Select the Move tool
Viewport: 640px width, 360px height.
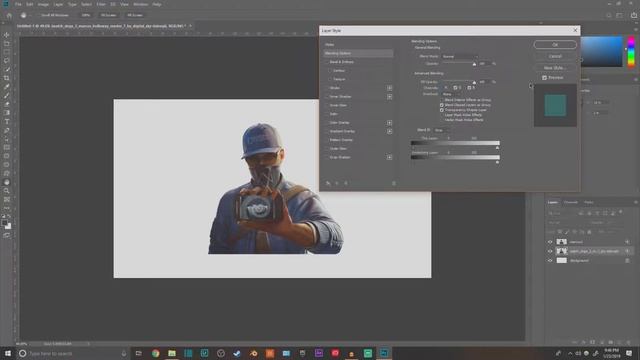7,35
